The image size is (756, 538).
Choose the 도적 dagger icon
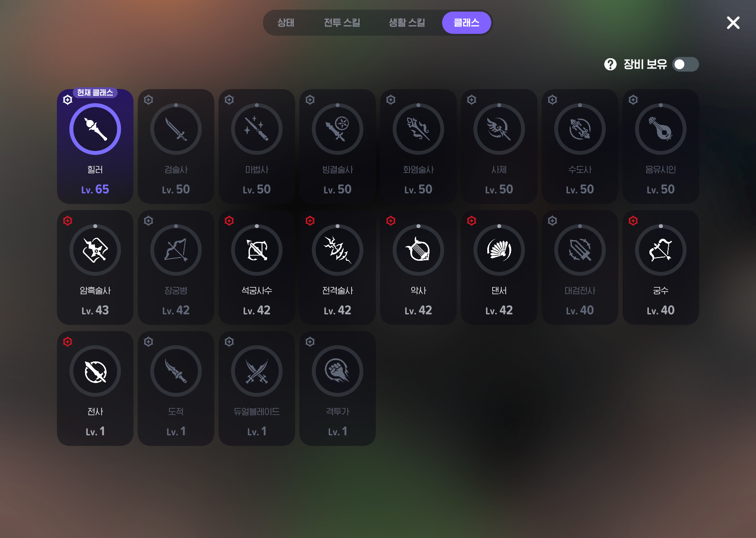pyautogui.click(x=176, y=371)
